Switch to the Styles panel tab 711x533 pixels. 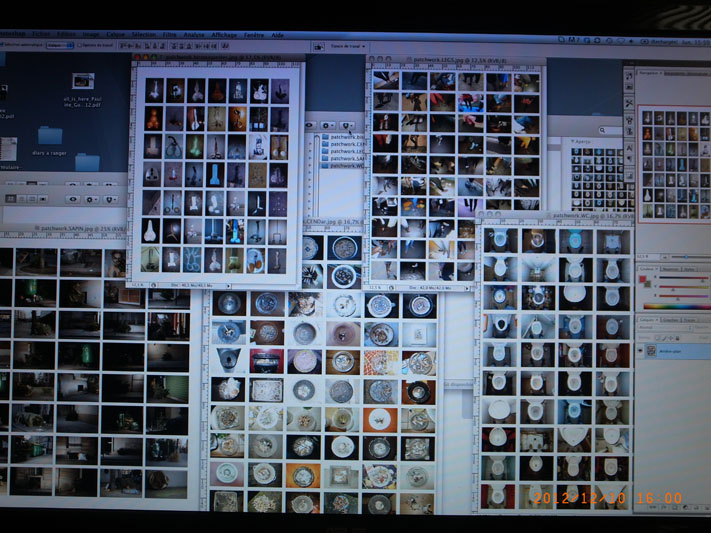(x=689, y=269)
